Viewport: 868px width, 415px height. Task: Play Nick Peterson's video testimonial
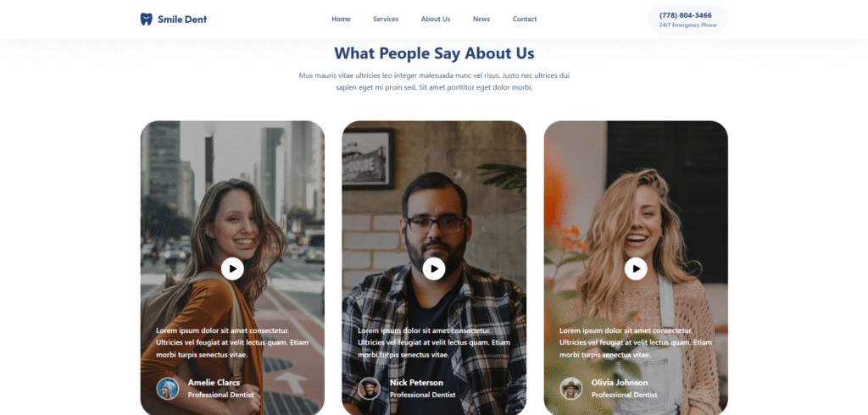tap(434, 269)
